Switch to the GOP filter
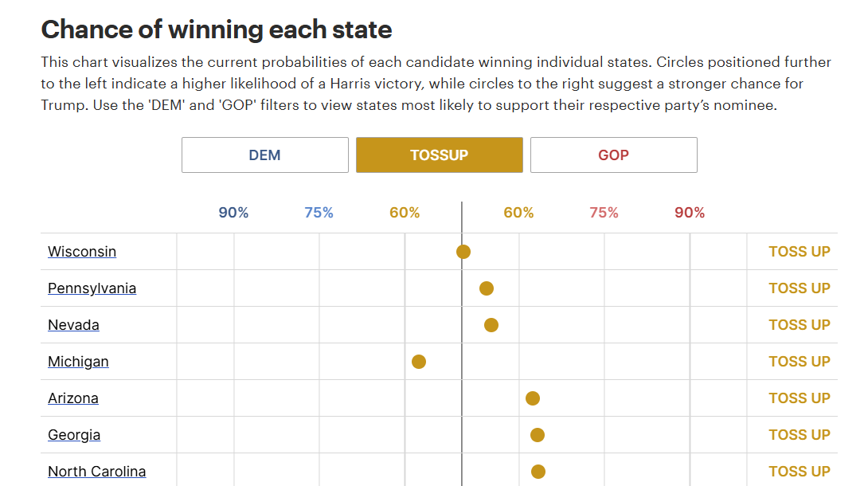Image resolution: width=868 pixels, height=486 pixels. pyautogui.click(x=613, y=155)
